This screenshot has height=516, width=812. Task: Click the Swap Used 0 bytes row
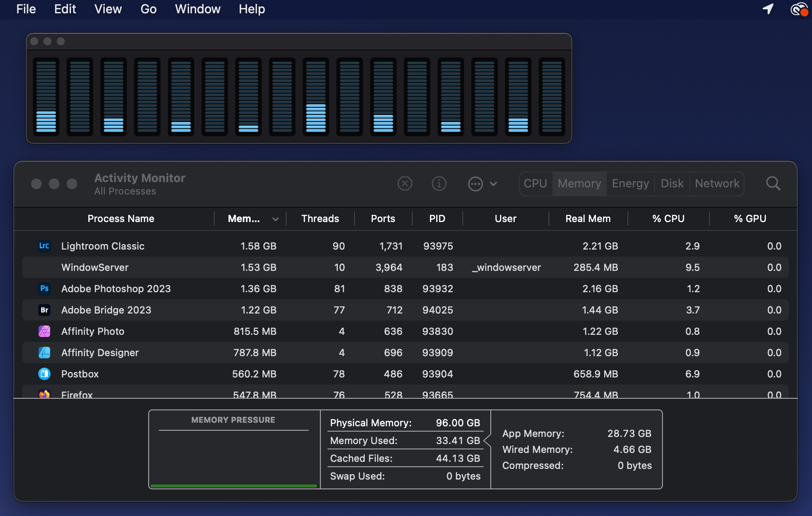tap(405, 476)
